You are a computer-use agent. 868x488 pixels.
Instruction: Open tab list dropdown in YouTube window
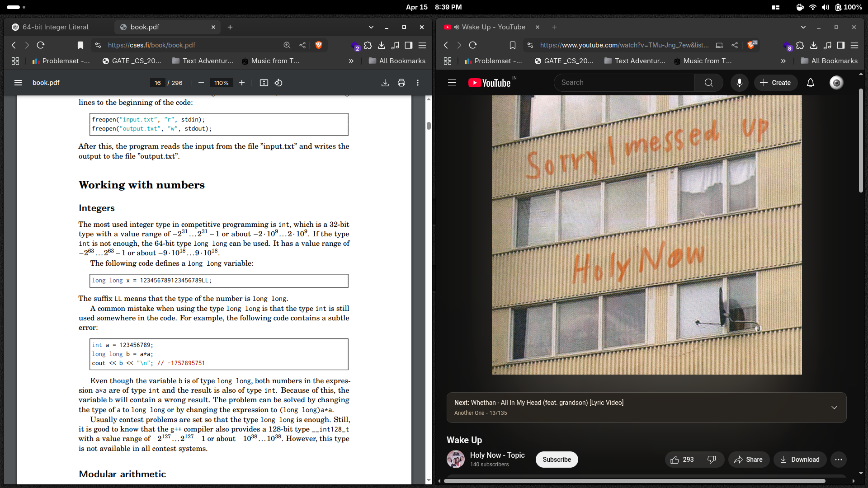(x=803, y=27)
